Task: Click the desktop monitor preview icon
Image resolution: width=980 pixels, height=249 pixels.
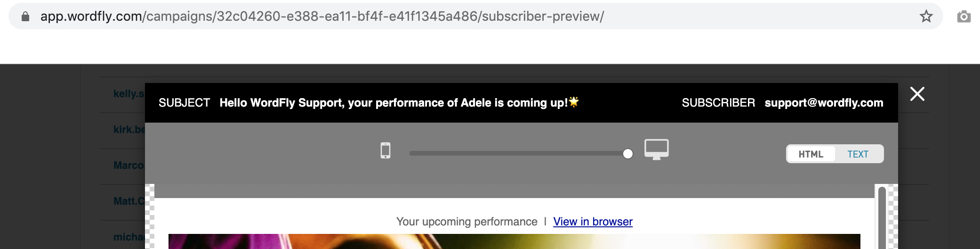Action: pos(657,149)
